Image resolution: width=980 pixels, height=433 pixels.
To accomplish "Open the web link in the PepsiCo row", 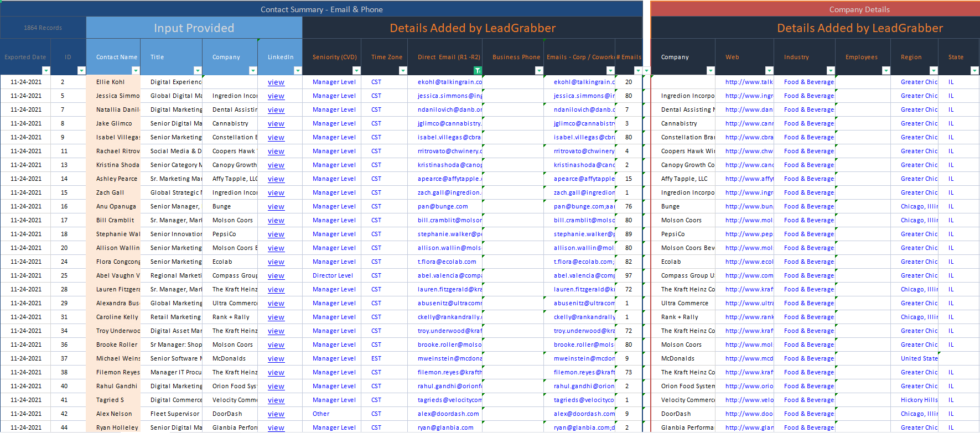I will 749,234.
